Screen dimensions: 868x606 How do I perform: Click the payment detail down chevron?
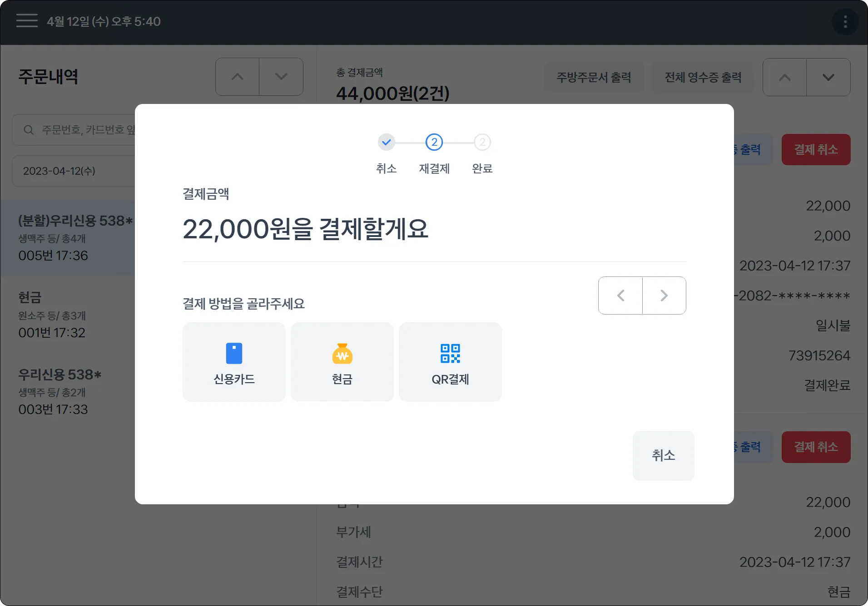(828, 77)
